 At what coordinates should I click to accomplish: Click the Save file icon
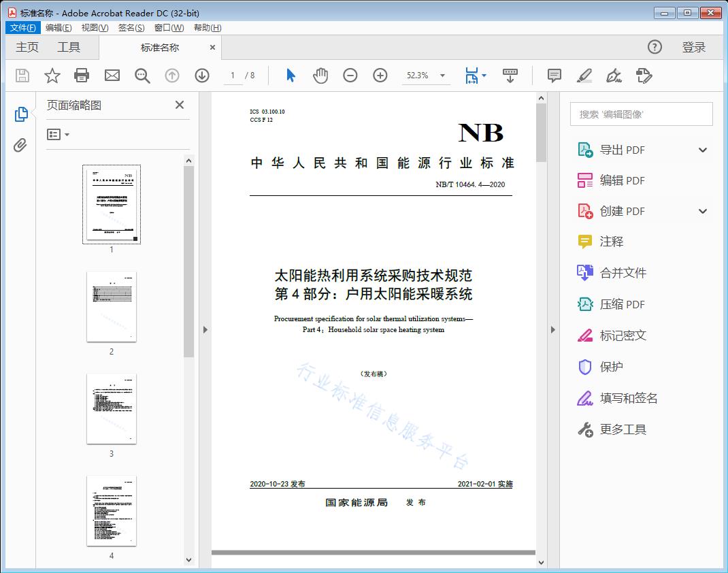21,76
